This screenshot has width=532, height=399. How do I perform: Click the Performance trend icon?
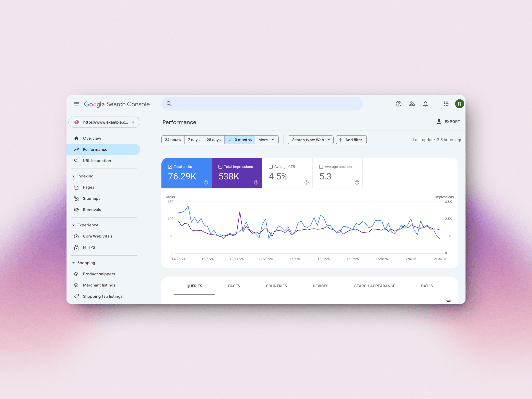pyautogui.click(x=76, y=150)
